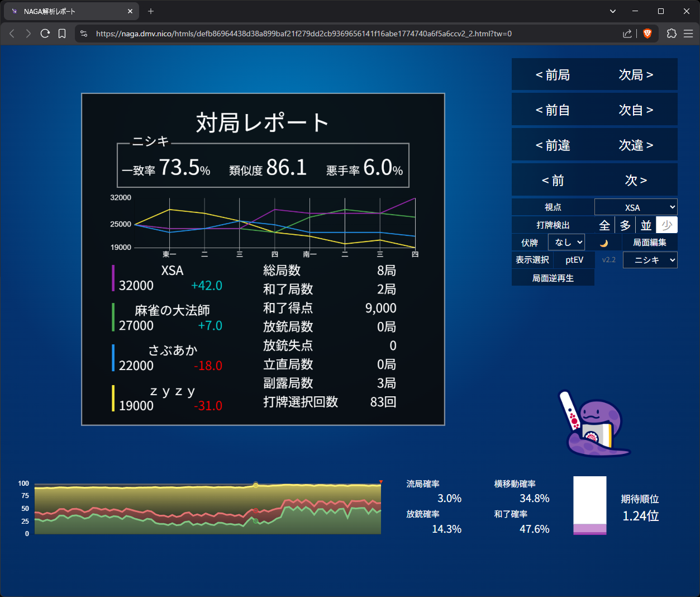Go to next round with 次局 >
The image size is (700, 597).
pyautogui.click(x=636, y=75)
